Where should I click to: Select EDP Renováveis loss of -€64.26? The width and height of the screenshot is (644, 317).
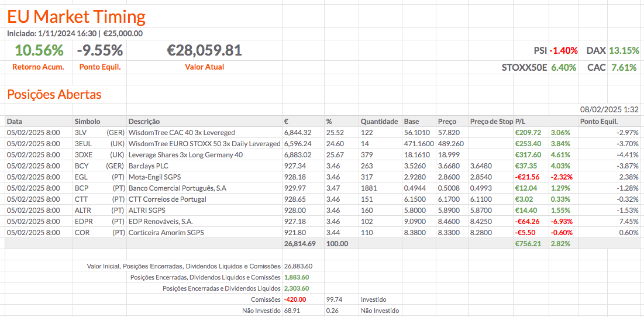point(528,222)
